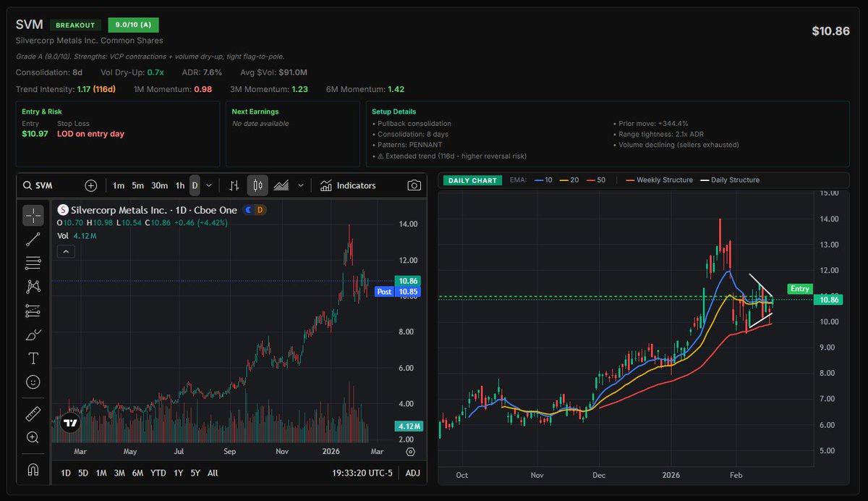
Task: Click the BREAKOUT badge
Action: tap(76, 25)
